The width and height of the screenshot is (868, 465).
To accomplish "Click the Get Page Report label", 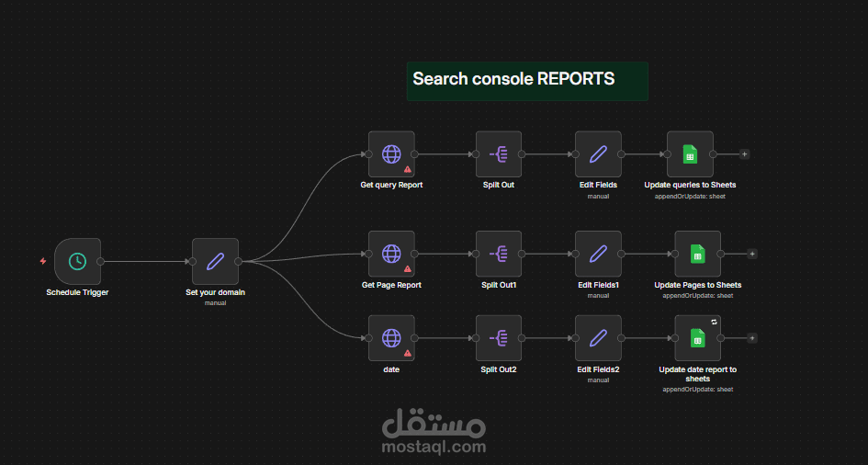I will [x=391, y=285].
